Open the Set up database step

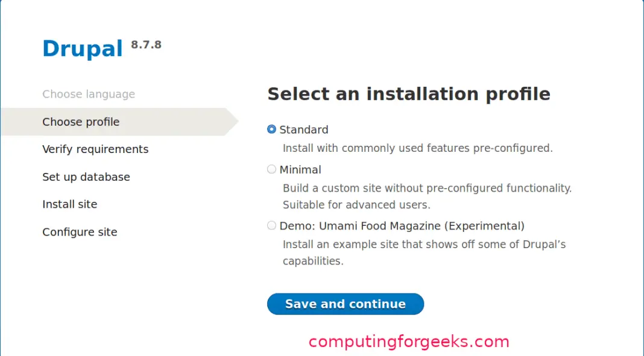tap(86, 176)
